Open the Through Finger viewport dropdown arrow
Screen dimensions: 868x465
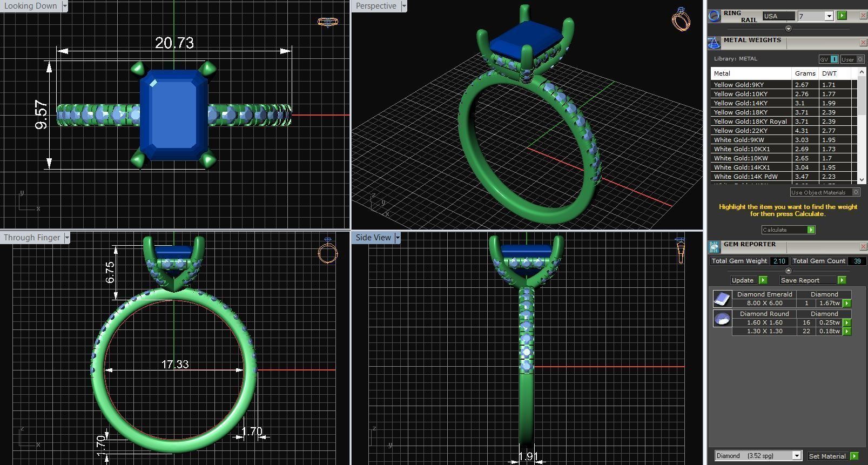(67, 238)
